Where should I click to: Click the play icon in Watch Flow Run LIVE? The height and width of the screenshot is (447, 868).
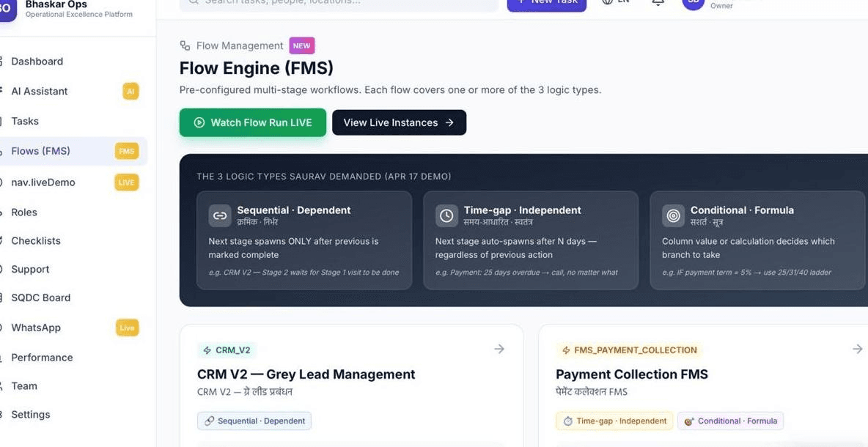point(199,123)
